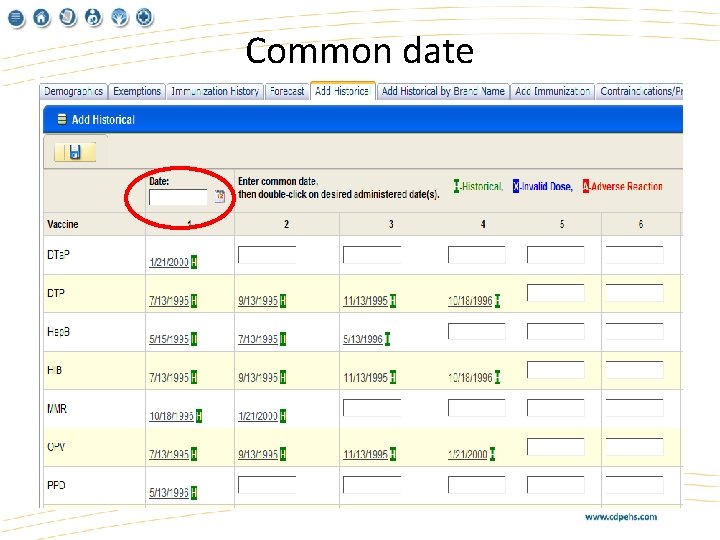
Task: Click HepB dose 4 date field
Action: (x=477, y=332)
